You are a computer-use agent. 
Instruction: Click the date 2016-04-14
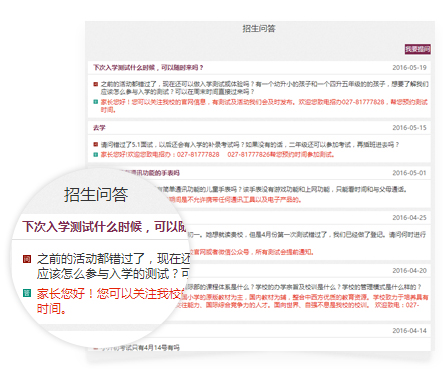point(409,331)
